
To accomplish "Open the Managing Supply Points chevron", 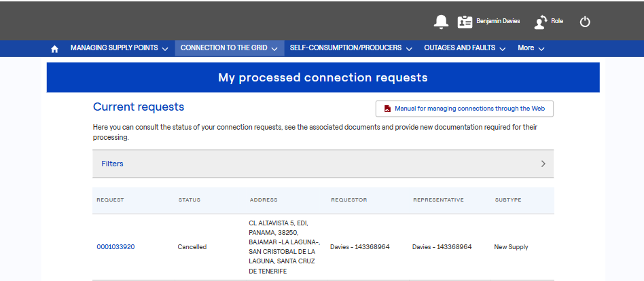I will point(165,49).
